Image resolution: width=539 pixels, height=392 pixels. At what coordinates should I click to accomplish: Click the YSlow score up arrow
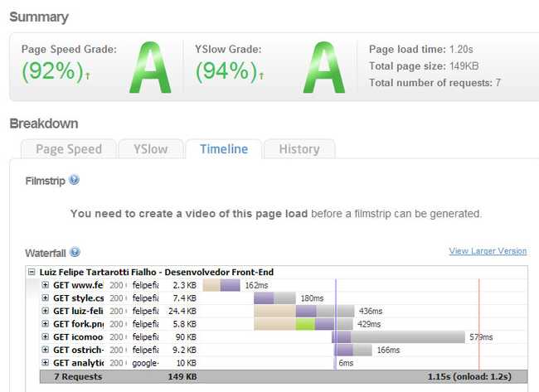point(262,76)
